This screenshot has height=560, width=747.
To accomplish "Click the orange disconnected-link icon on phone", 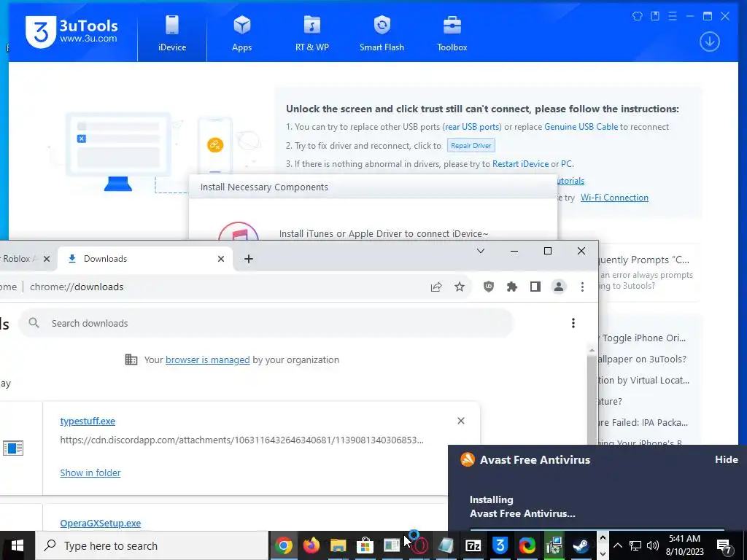I will pyautogui.click(x=215, y=145).
